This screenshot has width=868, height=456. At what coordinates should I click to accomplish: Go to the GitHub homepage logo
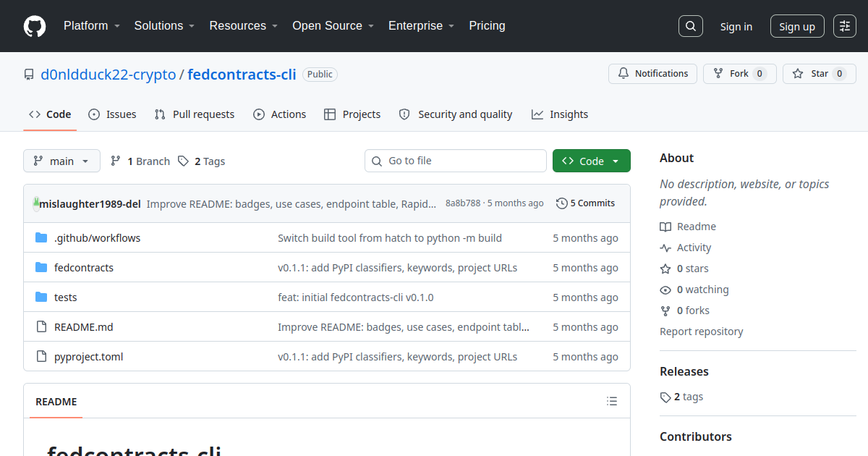point(35,26)
